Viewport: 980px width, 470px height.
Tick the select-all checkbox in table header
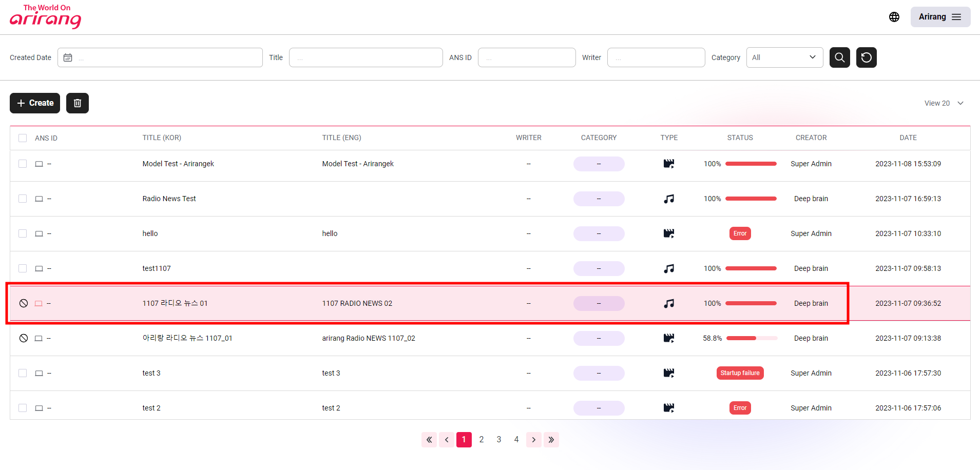click(23, 138)
